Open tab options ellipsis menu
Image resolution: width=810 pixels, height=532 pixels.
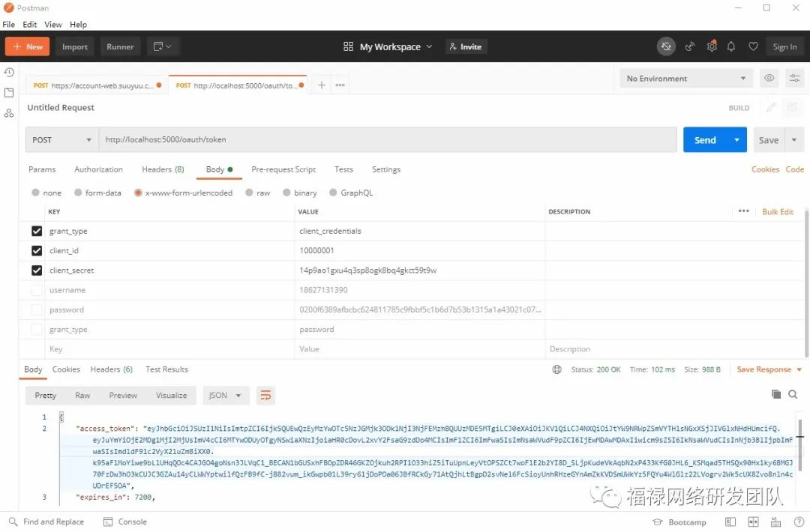(x=340, y=85)
